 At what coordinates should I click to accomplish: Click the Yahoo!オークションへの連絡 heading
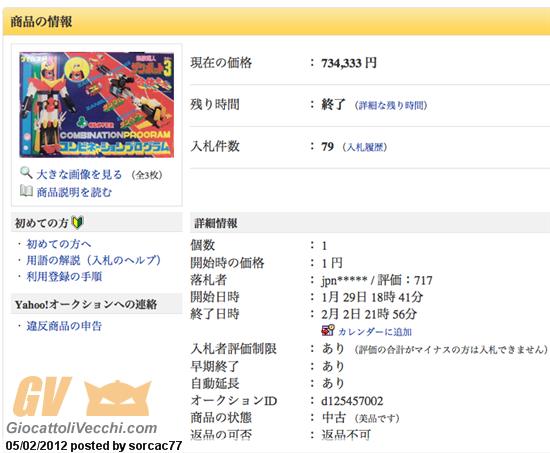[x=86, y=304]
